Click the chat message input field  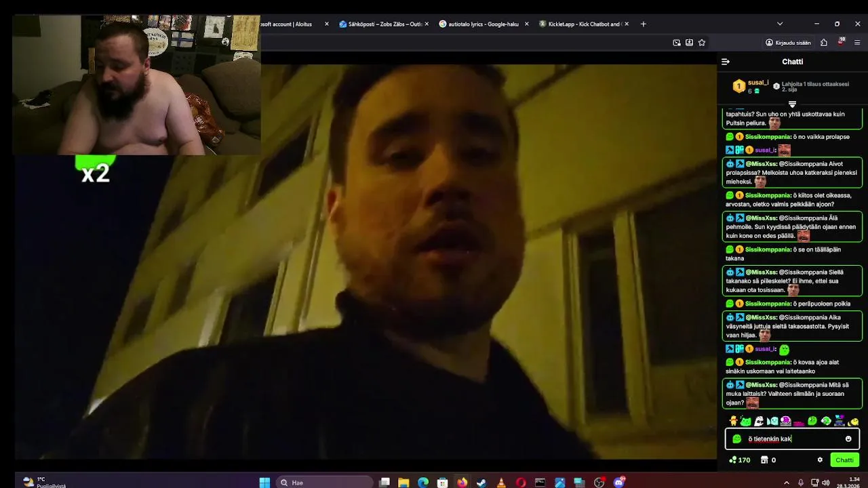(792, 439)
